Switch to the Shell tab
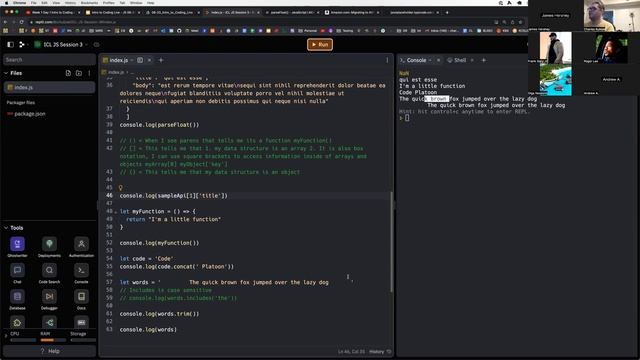The height and width of the screenshot is (360, 640). (x=457, y=60)
